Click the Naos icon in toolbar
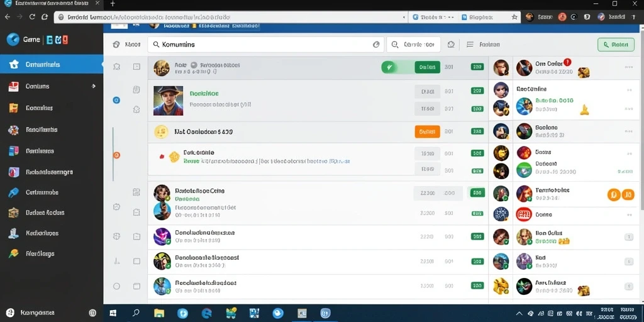The image size is (644, 322). click(x=116, y=45)
